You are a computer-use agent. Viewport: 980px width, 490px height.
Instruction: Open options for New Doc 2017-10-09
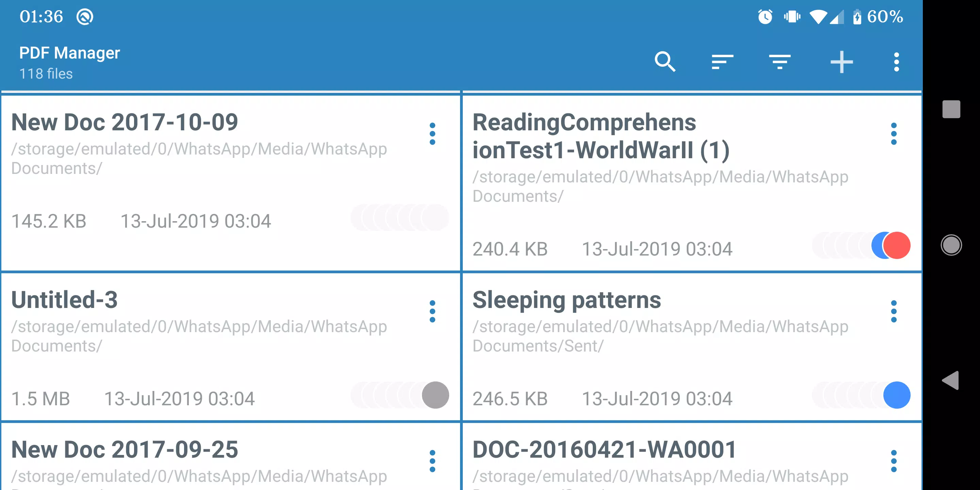coord(432,133)
